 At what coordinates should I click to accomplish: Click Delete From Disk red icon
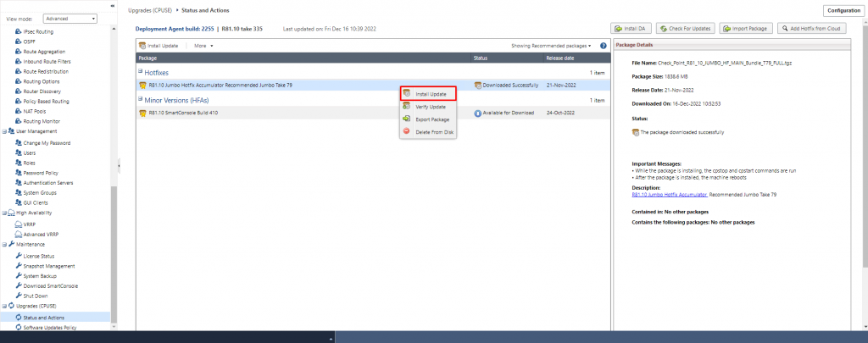coord(407,131)
